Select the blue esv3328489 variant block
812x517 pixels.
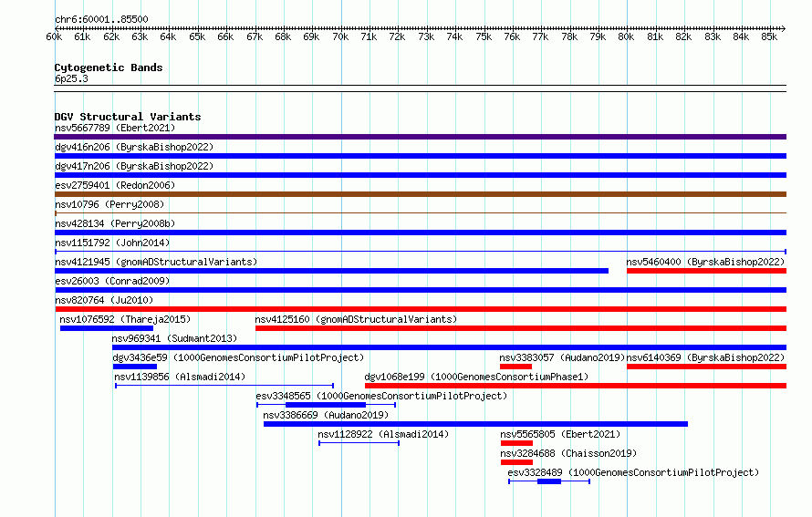click(549, 481)
